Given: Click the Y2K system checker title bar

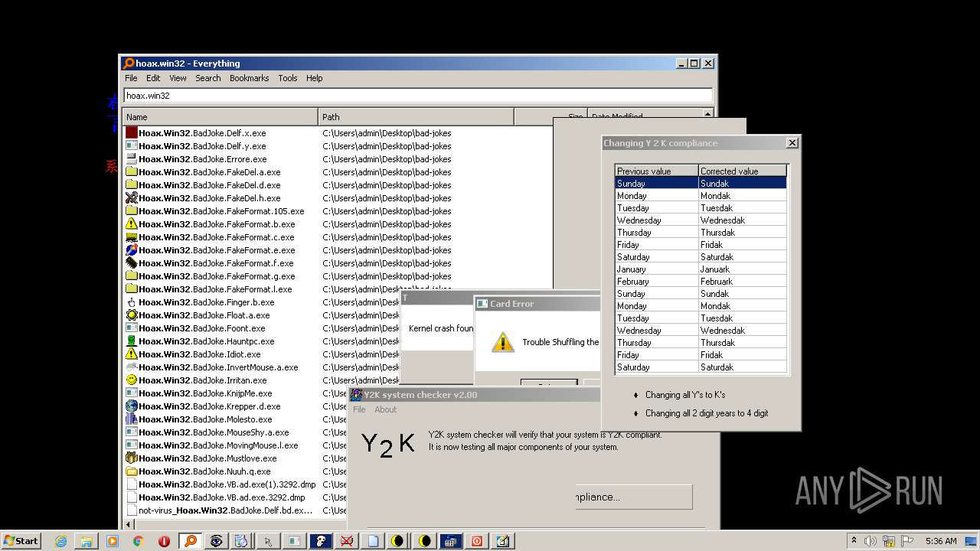Looking at the screenshot, I should pyautogui.click(x=474, y=395).
